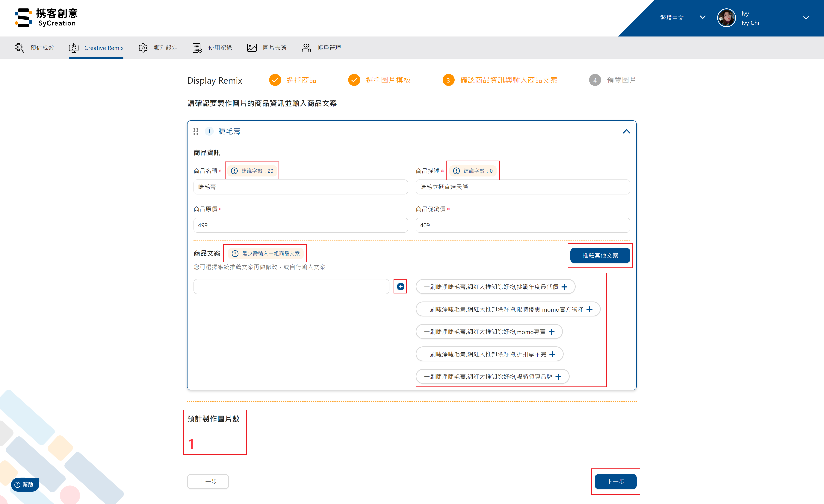Click the blue plus circle add-copy icon
Viewport: 824px width, 504px height.
(400, 286)
